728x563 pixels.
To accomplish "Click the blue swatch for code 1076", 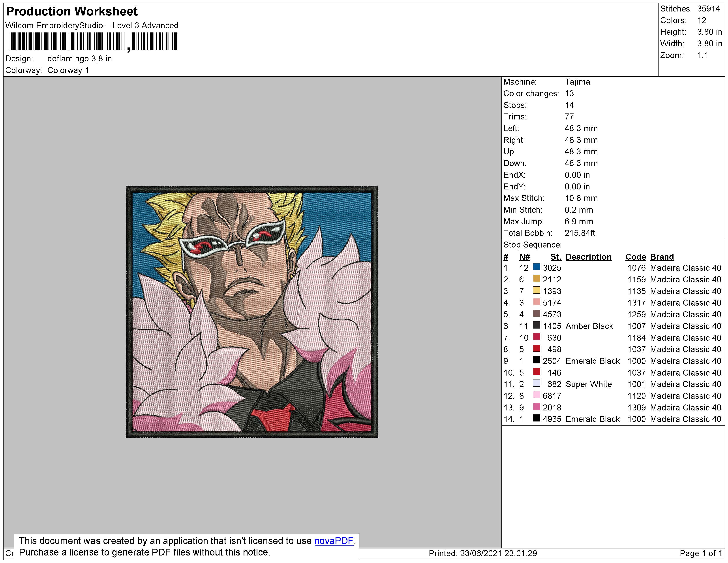I will 536,267.
